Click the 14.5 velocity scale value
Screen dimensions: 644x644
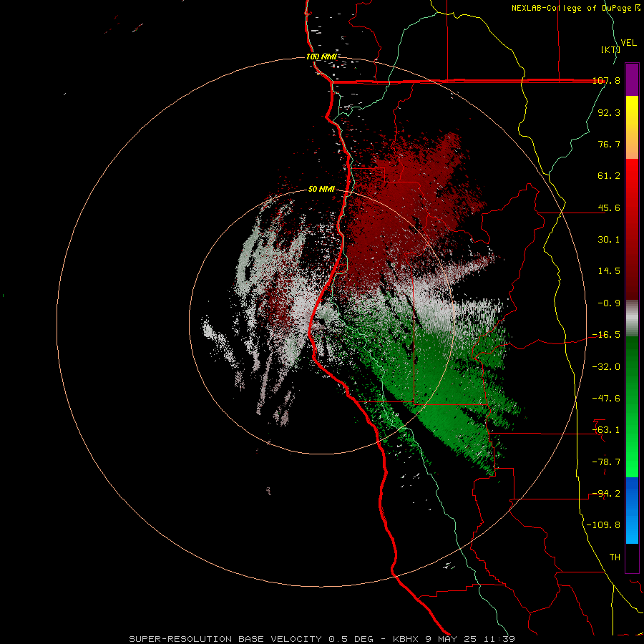[609, 271]
